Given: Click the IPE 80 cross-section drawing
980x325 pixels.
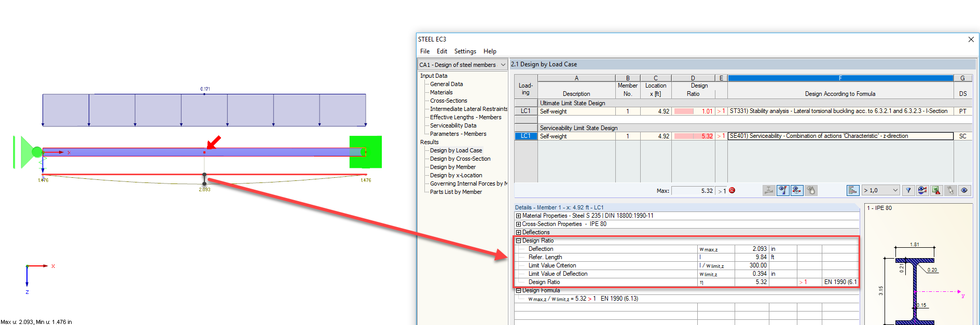Looking at the screenshot, I should 915,292.
